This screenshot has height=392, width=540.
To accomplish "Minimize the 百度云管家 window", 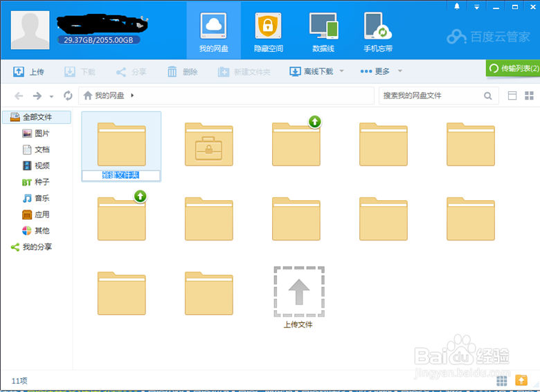I will coord(496,7).
